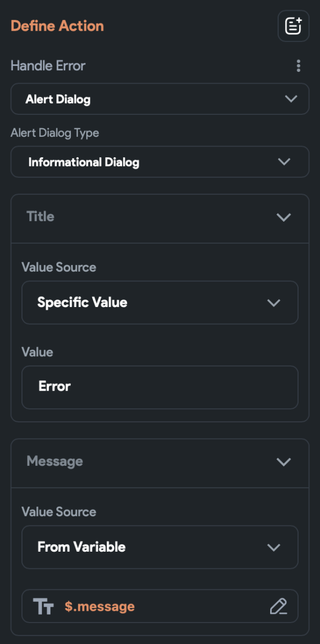
Task: Click the pencil icon to edit $.message
Action: point(278,606)
